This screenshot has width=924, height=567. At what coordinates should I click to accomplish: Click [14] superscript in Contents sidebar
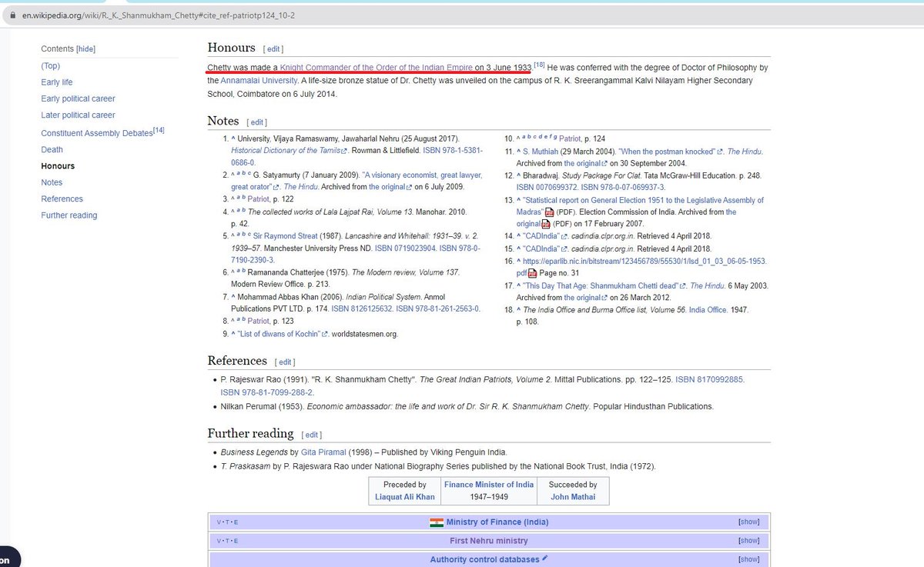click(x=159, y=130)
